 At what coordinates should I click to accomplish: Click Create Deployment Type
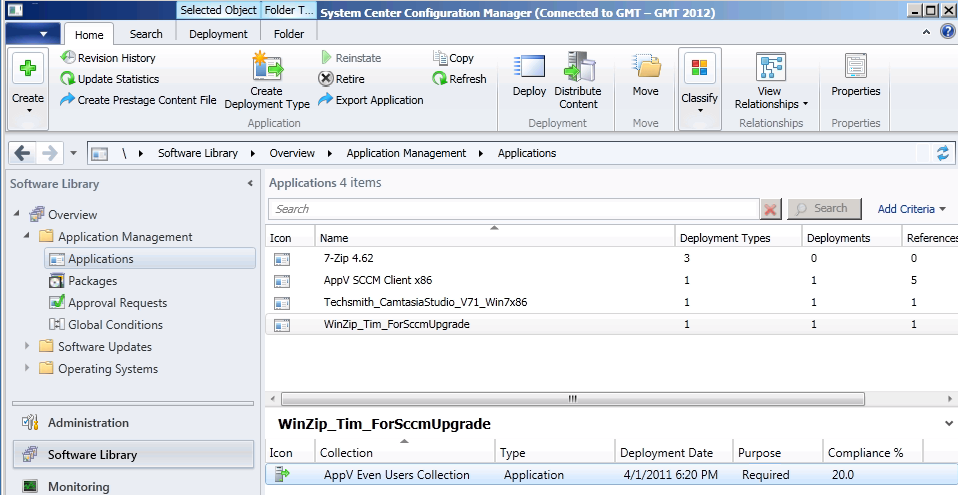(267, 80)
